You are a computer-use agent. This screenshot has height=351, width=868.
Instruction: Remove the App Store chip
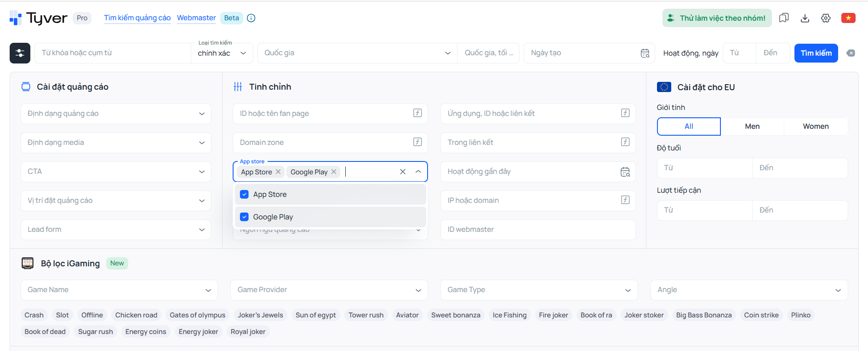click(278, 172)
